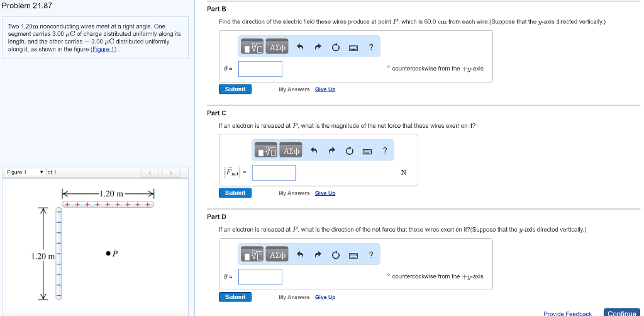Reset the Part C answer with the circular arrow
The image size is (644, 316).
coord(349,151)
